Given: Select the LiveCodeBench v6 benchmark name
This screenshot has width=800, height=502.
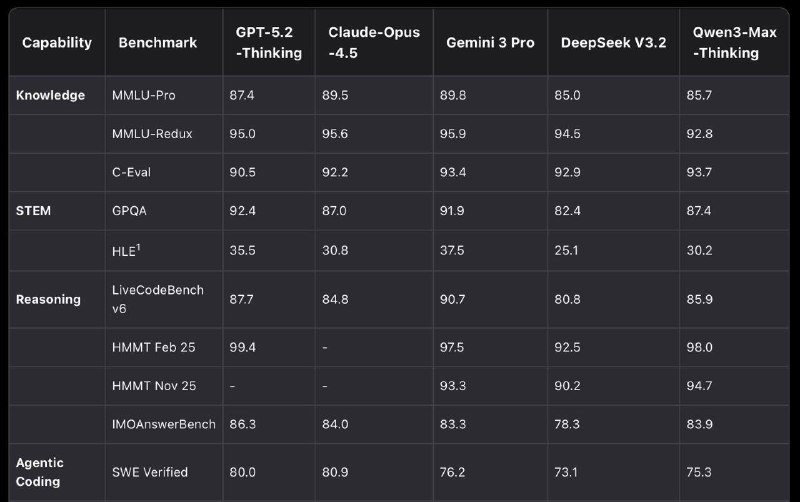Looking at the screenshot, I should tap(158, 299).
